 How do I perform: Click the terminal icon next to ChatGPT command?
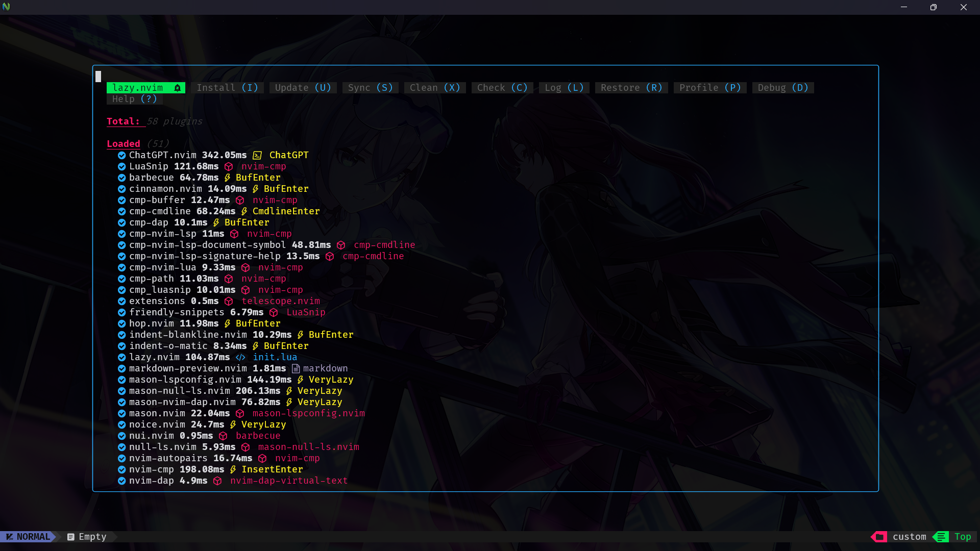pyautogui.click(x=257, y=155)
